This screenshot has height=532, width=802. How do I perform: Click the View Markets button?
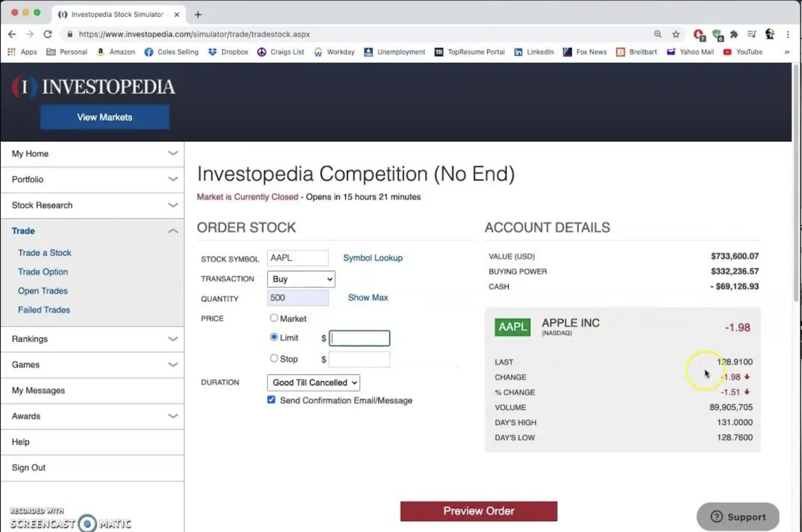(105, 117)
